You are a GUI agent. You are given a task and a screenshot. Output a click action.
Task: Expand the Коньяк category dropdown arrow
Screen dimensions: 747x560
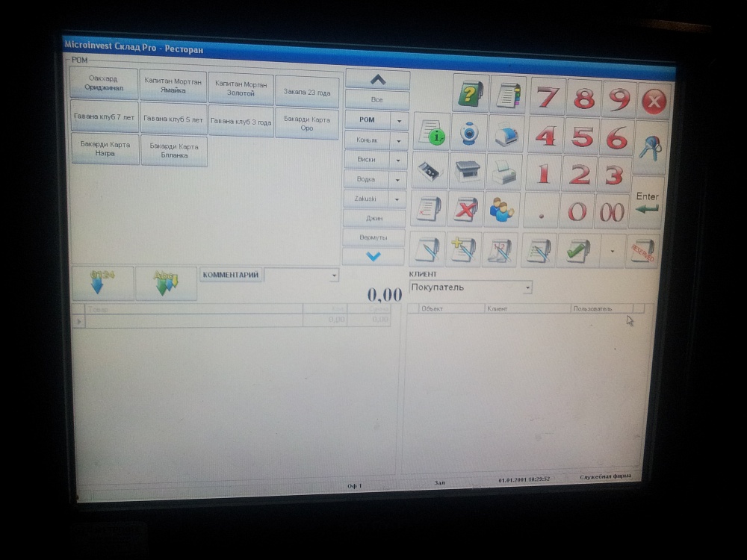coord(399,141)
